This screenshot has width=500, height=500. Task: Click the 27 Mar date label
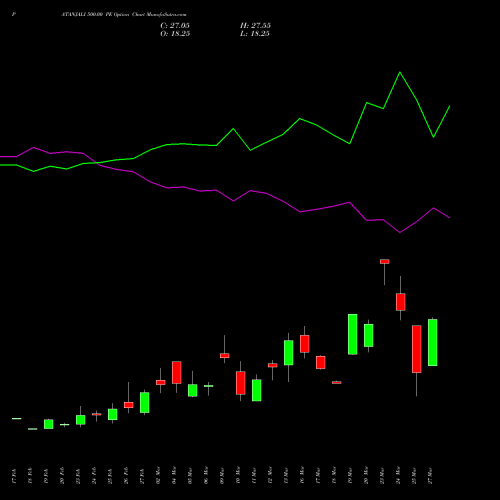[x=430, y=475]
